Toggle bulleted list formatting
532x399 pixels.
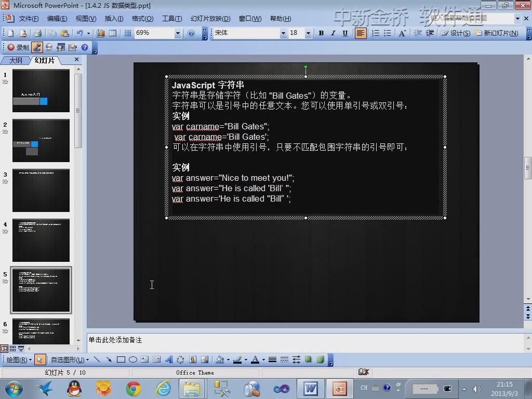pos(388,33)
